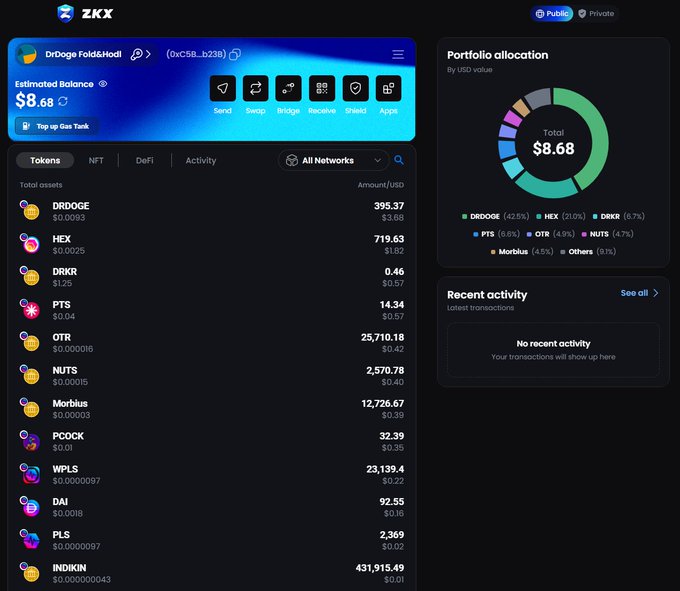Switch to Public mode
This screenshot has width=680, height=591.
(x=552, y=13)
